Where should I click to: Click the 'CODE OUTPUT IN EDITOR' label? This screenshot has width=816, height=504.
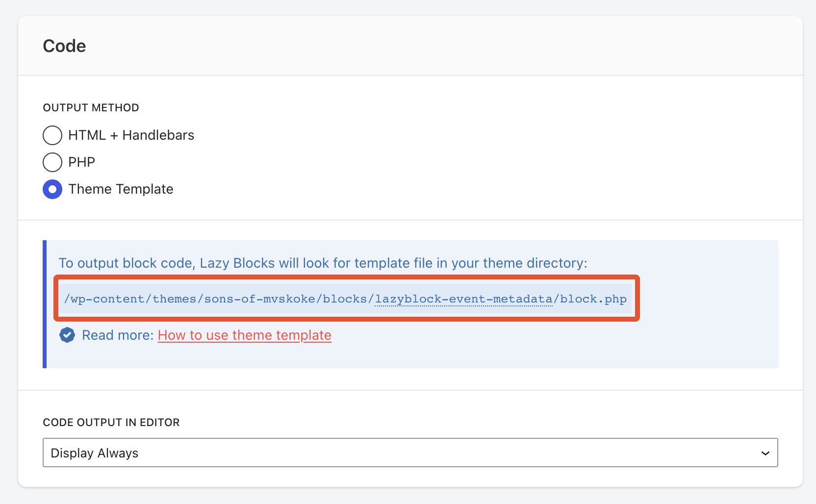(x=111, y=423)
